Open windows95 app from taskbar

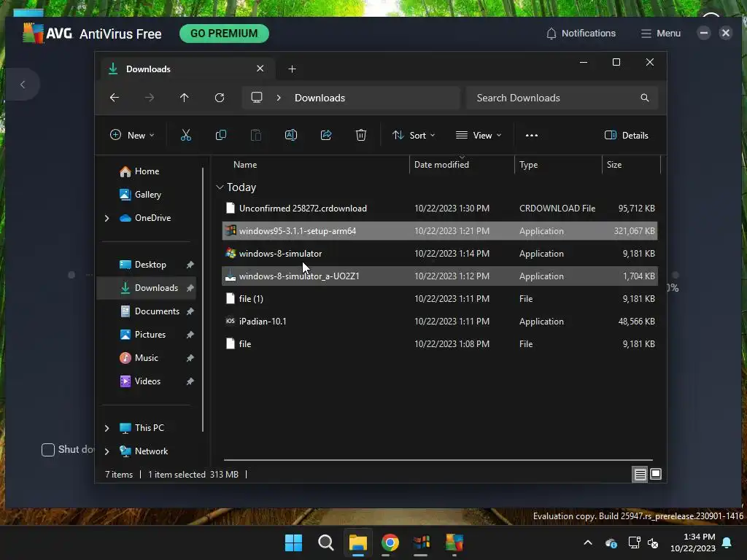tap(422, 542)
